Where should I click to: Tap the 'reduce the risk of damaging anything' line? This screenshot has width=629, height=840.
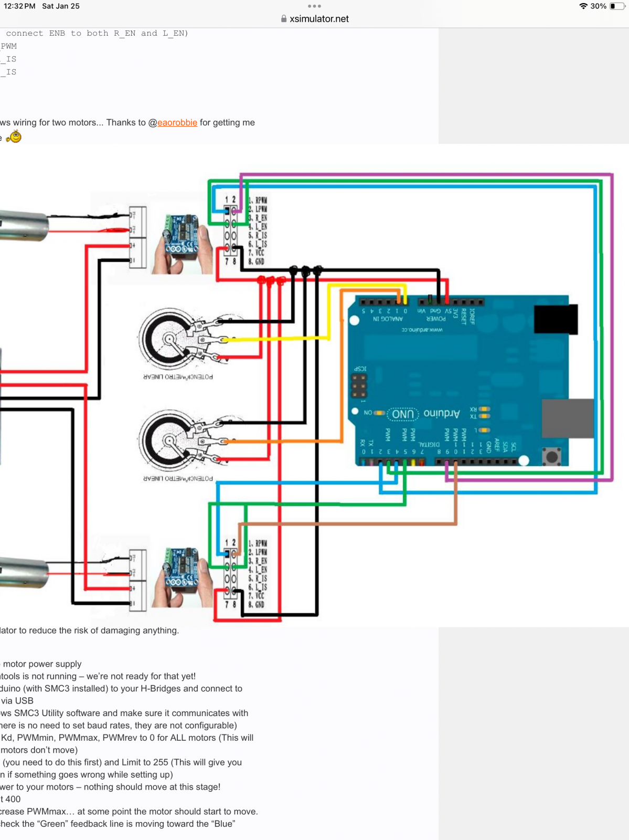(x=90, y=631)
